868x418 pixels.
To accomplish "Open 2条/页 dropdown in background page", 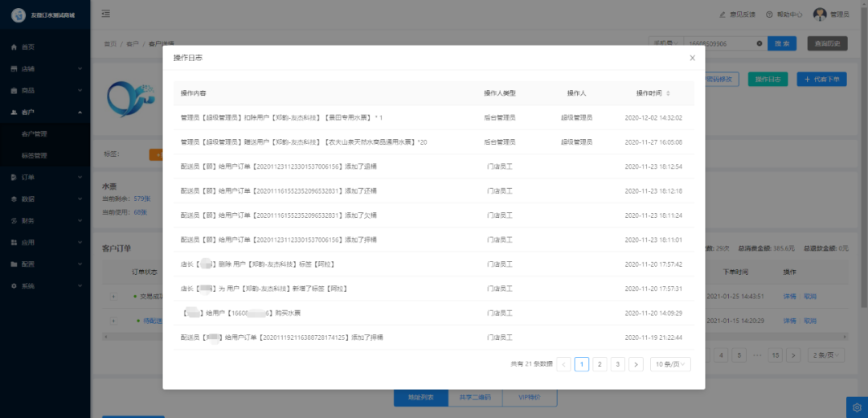I will (826, 354).
